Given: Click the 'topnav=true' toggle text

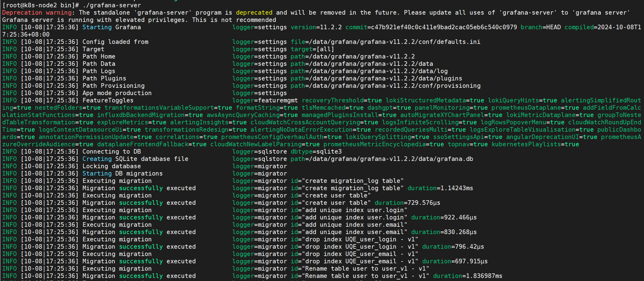Looking at the screenshot, I should pos(468,144).
